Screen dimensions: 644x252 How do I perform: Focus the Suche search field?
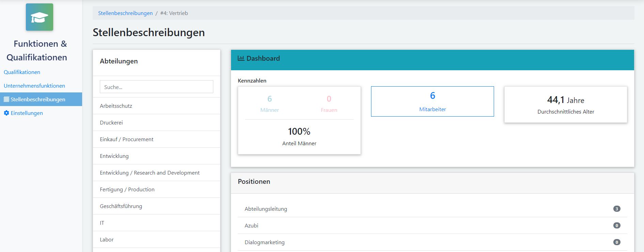point(156,87)
